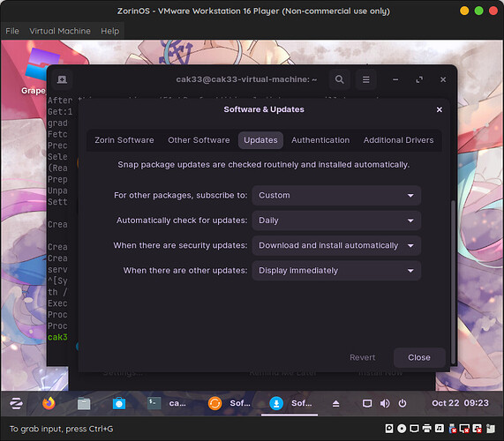Click the VMware CD/DVD drive status icon
This screenshot has width=504, height=441.
point(402,429)
